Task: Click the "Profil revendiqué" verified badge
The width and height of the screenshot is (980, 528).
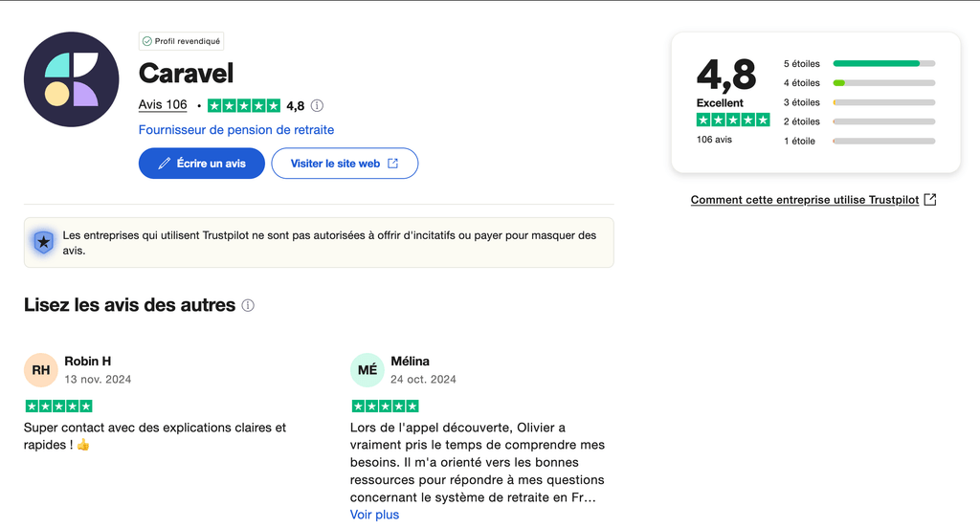Action: (181, 41)
